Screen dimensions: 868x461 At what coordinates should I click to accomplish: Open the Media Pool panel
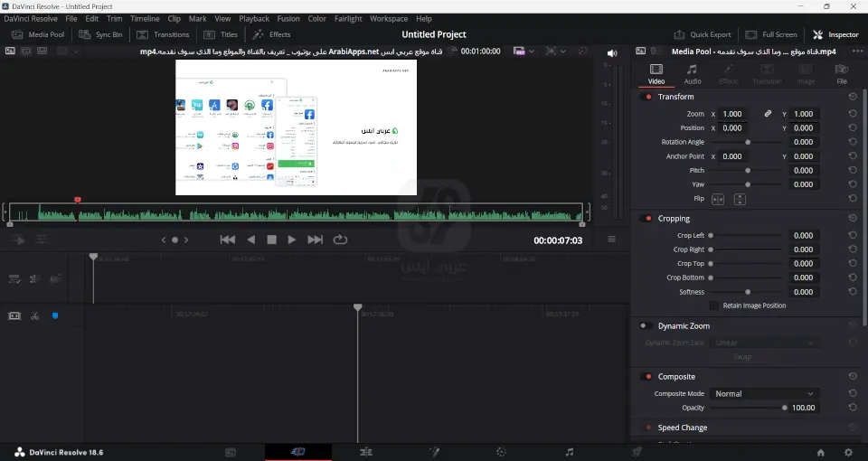38,34
